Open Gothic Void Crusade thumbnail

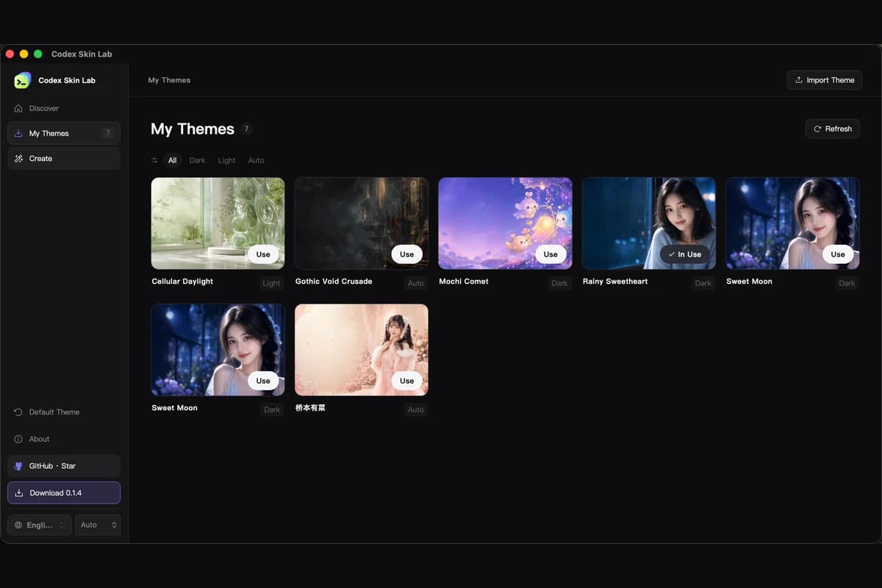pyautogui.click(x=362, y=223)
